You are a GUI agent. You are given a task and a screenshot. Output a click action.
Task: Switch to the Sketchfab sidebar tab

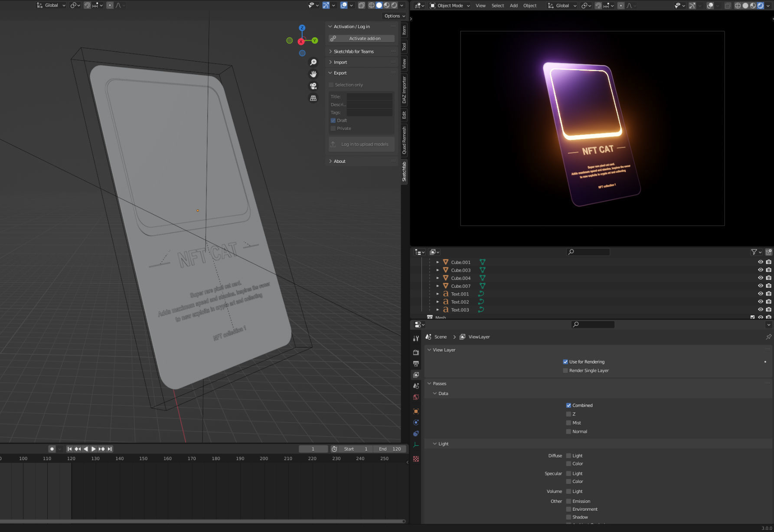point(404,172)
